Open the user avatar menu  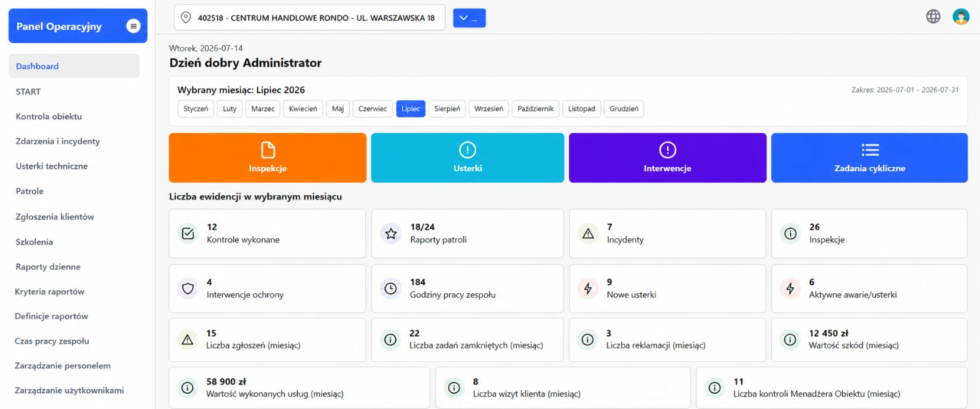[961, 17]
